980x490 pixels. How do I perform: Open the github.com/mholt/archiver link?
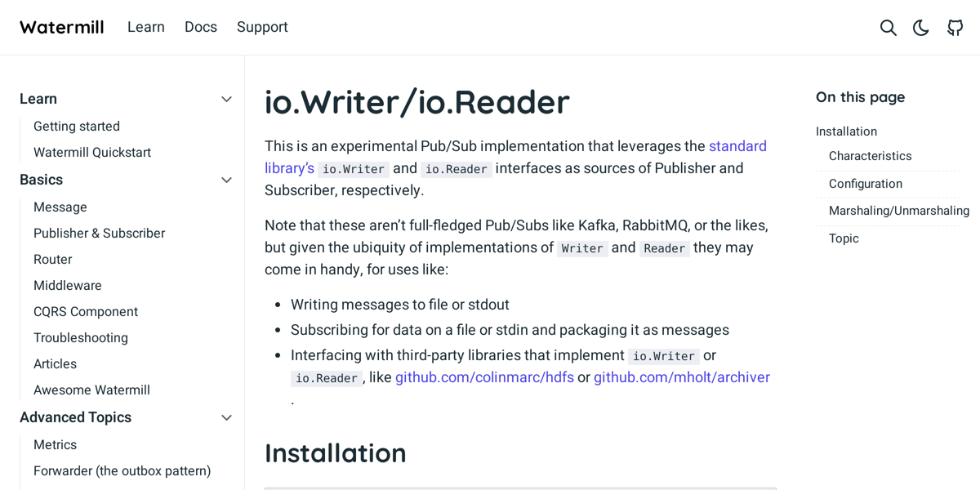pos(682,377)
